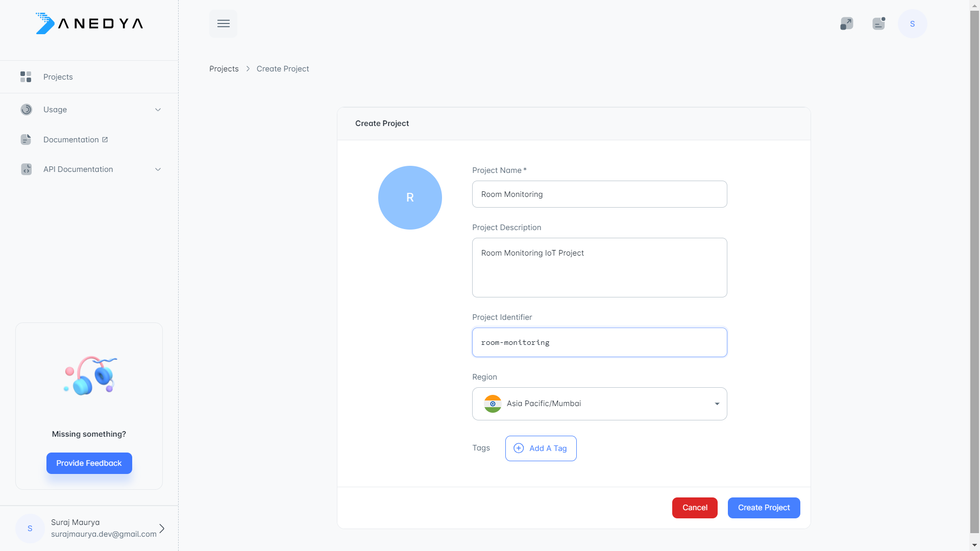This screenshot has height=551, width=980.
Task: Click the Usage coin icon
Action: click(26, 109)
